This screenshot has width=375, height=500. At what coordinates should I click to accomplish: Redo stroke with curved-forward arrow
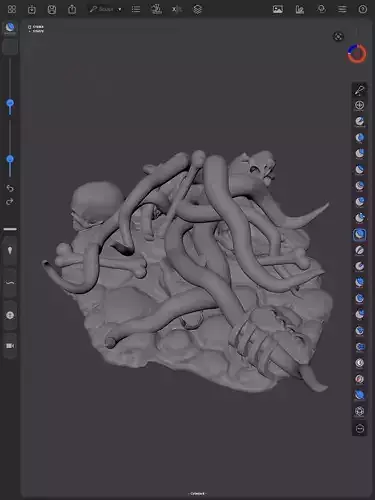(x=10, y=202)
